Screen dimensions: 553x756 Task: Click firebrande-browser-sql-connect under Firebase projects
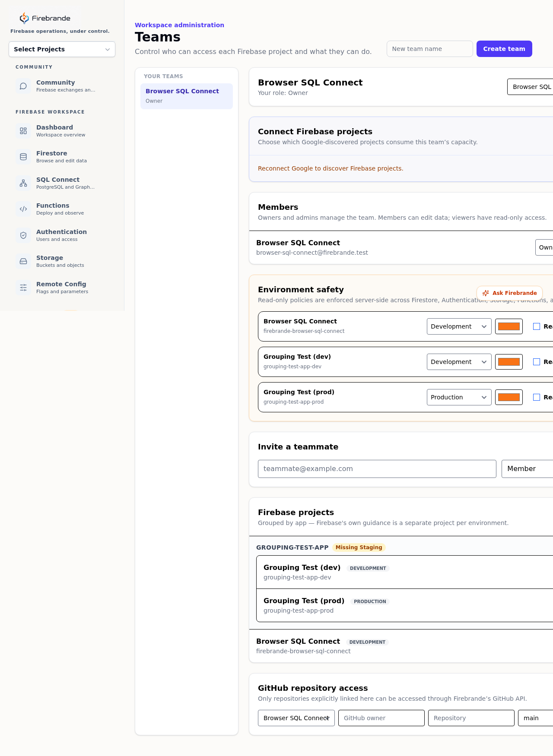click(x=303, y=651)
